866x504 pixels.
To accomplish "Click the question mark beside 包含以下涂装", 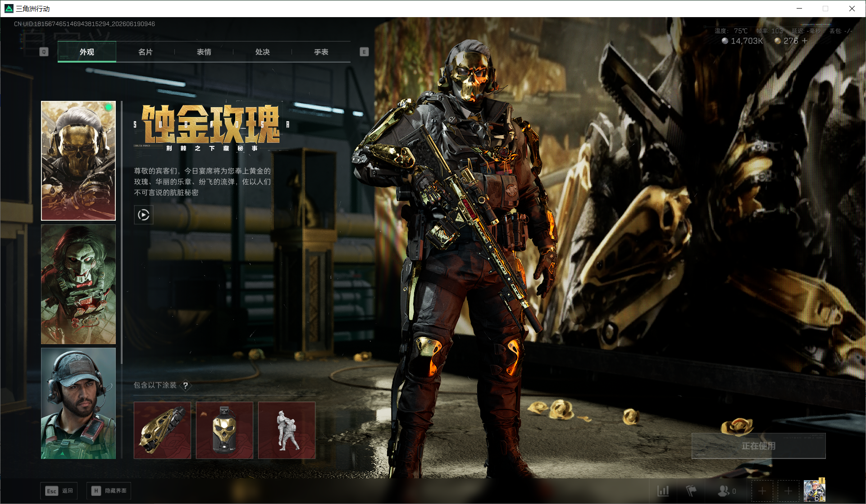I will (185, 386).
